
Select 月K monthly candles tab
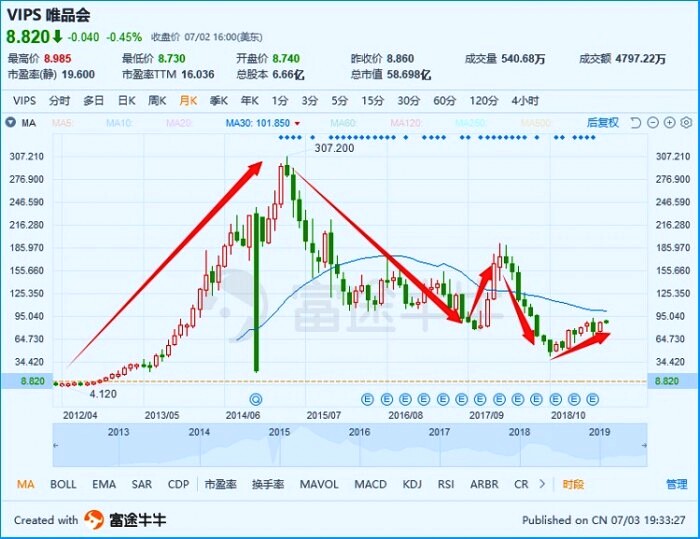(188, 100)
